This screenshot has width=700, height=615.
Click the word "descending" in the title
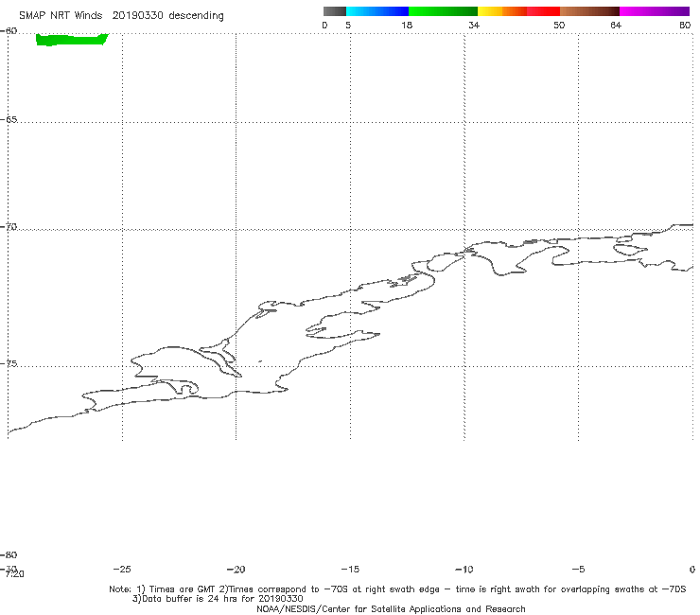(196, 16)
